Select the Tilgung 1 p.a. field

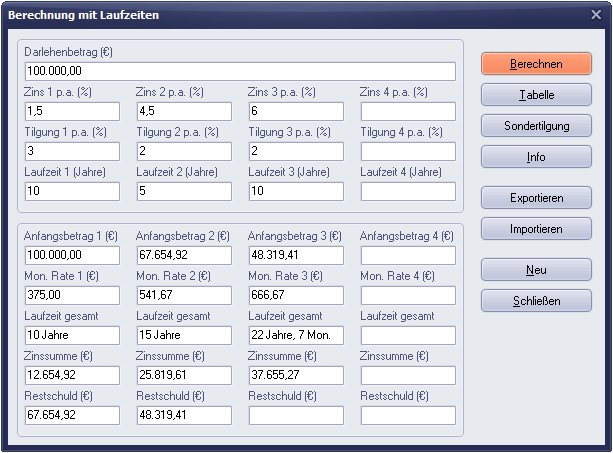[x=72, y=151]
